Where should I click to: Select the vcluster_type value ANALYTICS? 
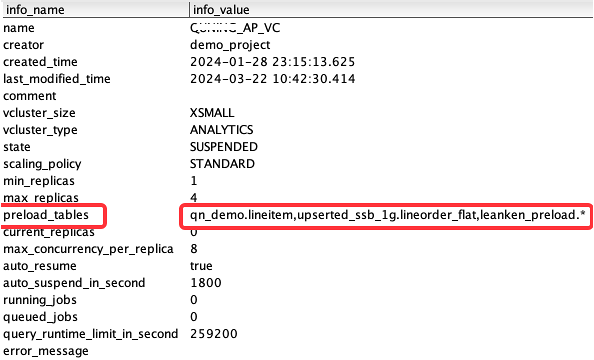tap(222, 130)
